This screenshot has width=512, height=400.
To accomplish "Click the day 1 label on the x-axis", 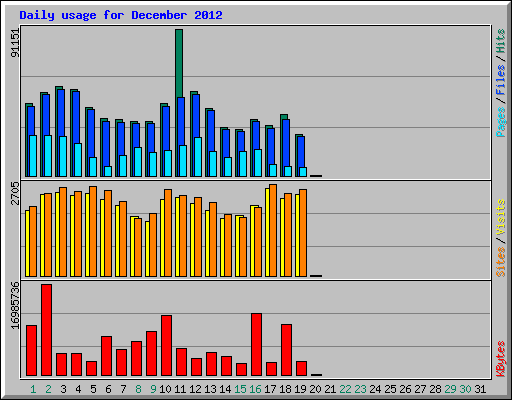I will pos(33,389).
